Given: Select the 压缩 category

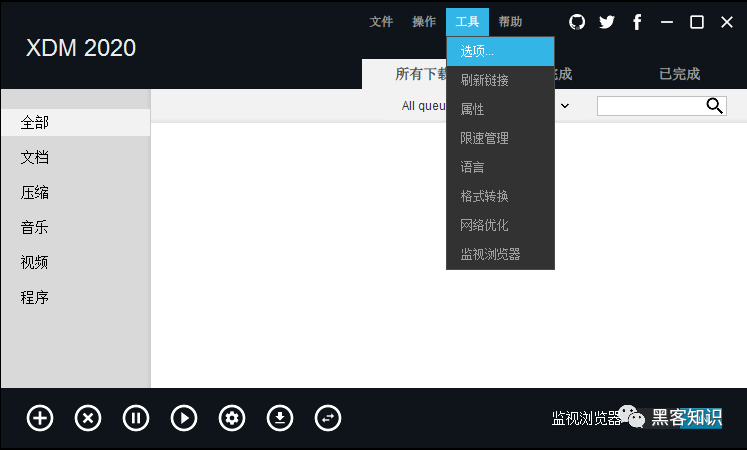Looking at the screenshot, I should 76,193.
